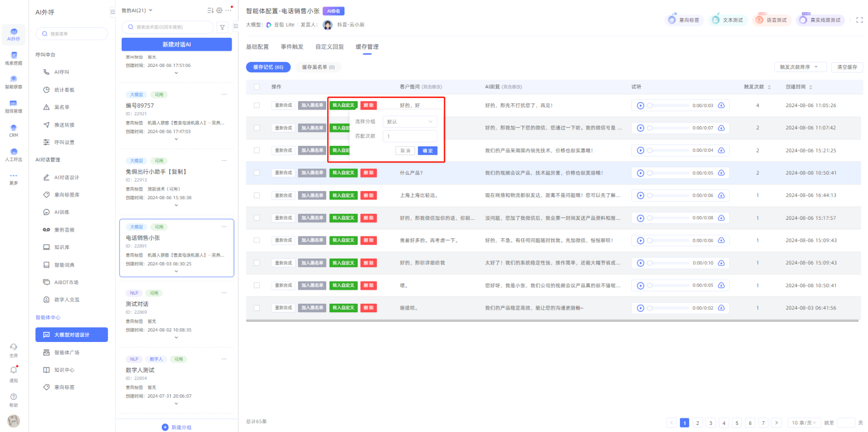Click the blue 确定 button in the popup

click(x=427, y=151)
